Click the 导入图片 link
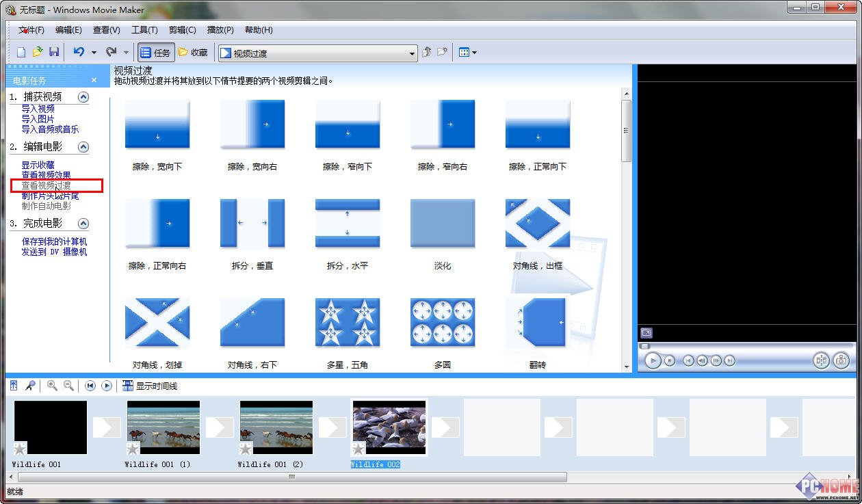Image resolution: width=862 pixels, height=504 pixels. pos(38,117)
